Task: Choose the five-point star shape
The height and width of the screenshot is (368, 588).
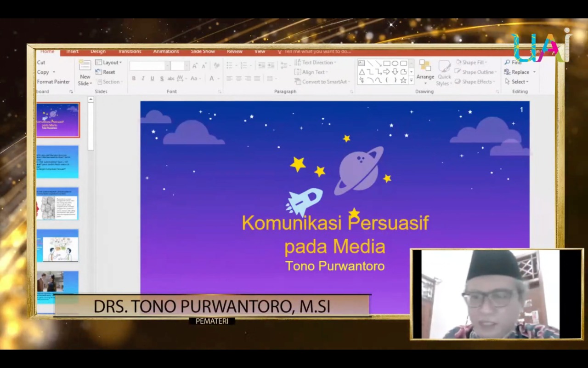Action: (x=403, y=80)
